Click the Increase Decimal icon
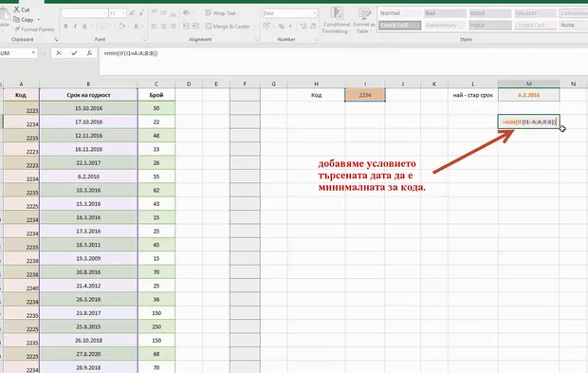The image size is (588, 373). pyautogui.click(x=303, y=27)
